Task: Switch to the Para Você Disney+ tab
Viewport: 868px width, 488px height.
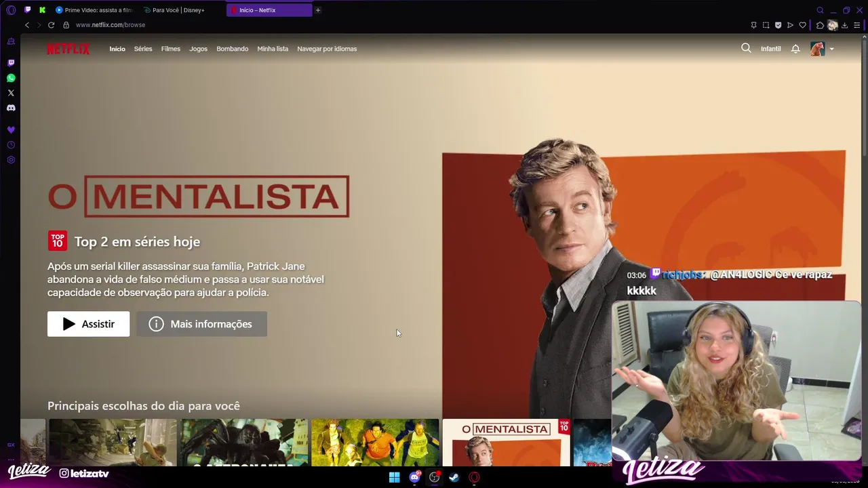Action: (180, 10)
